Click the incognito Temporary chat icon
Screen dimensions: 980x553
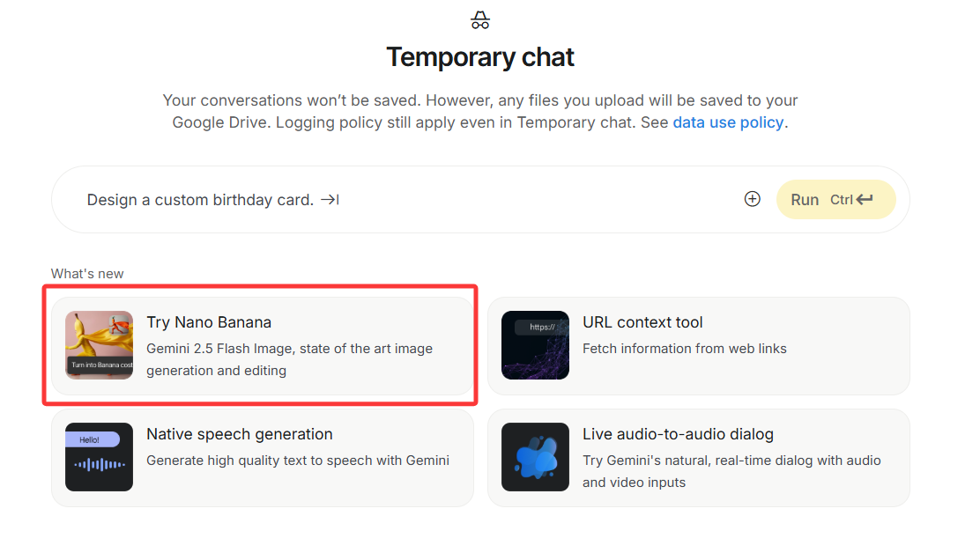480,20
